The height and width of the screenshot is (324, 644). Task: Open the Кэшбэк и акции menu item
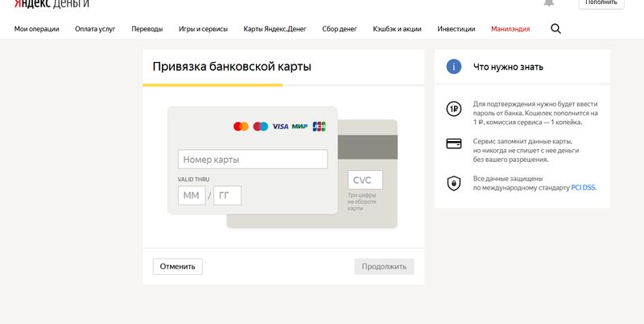pyautogui.click(x=398, y=29)
